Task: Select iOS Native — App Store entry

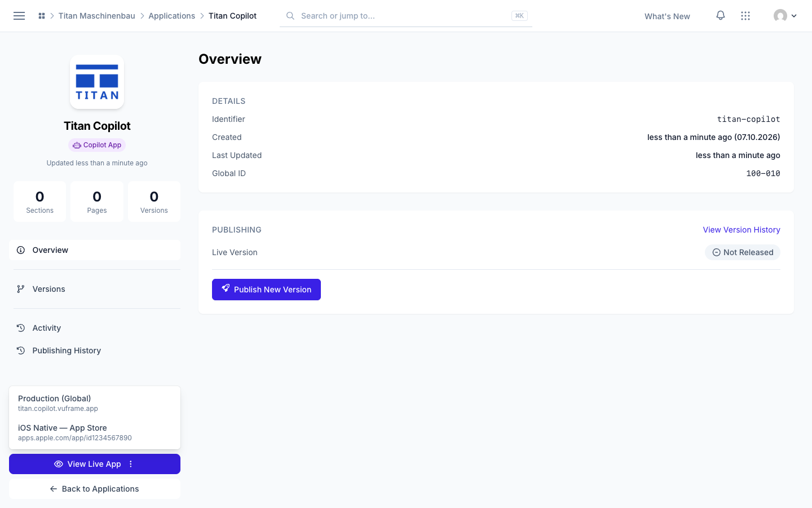Action: point(95,432)
